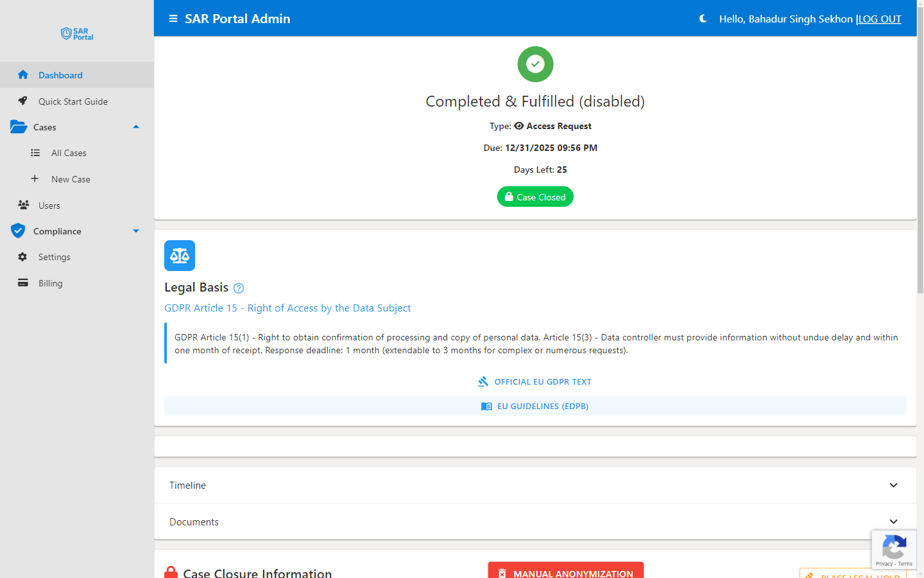
Task: Click the dark mode moon icon
Action: (x=703, y=19)
